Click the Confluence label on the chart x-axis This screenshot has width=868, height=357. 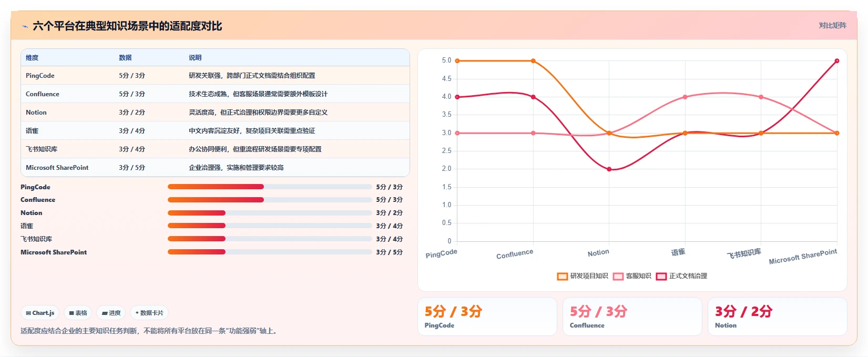click(515, 254)
